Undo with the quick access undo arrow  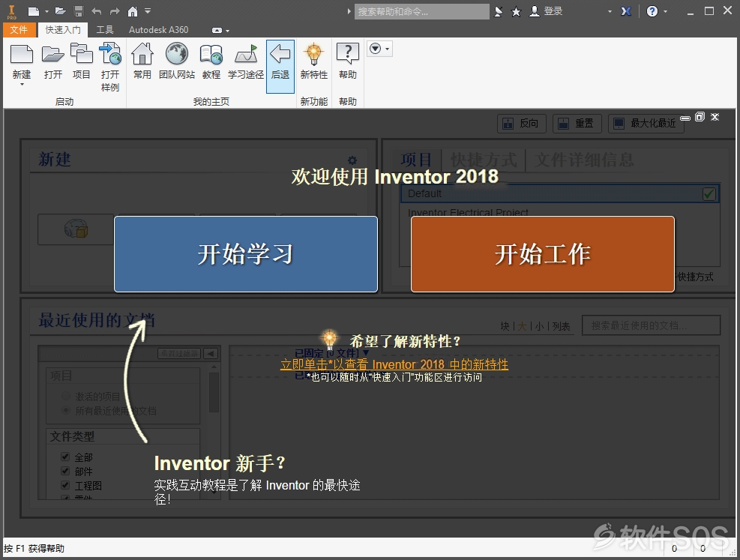click(97, 11)
